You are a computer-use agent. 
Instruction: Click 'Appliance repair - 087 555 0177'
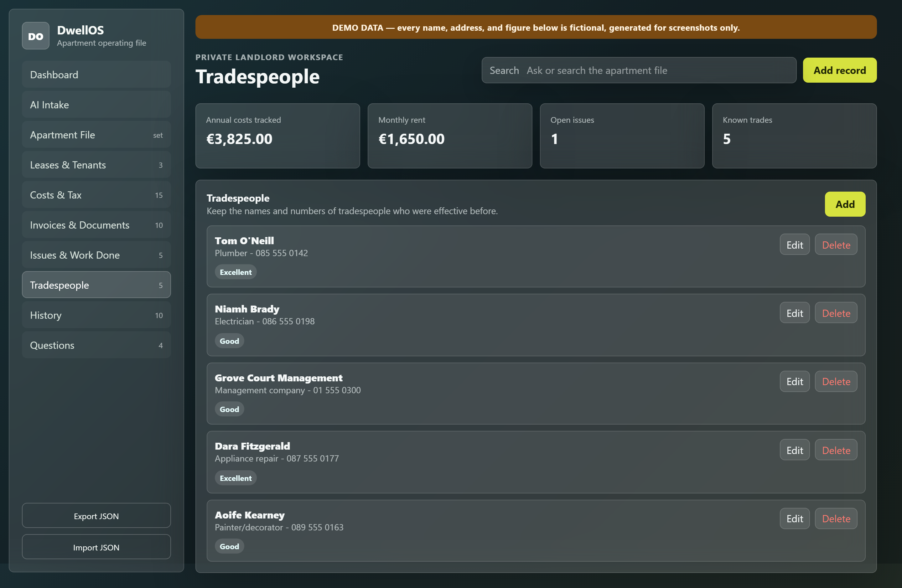coord(277,458)
